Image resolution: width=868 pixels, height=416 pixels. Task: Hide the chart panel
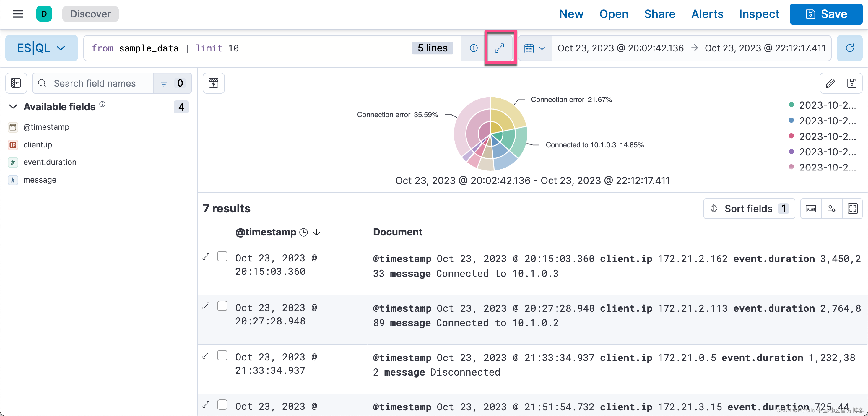click(213, 83)
